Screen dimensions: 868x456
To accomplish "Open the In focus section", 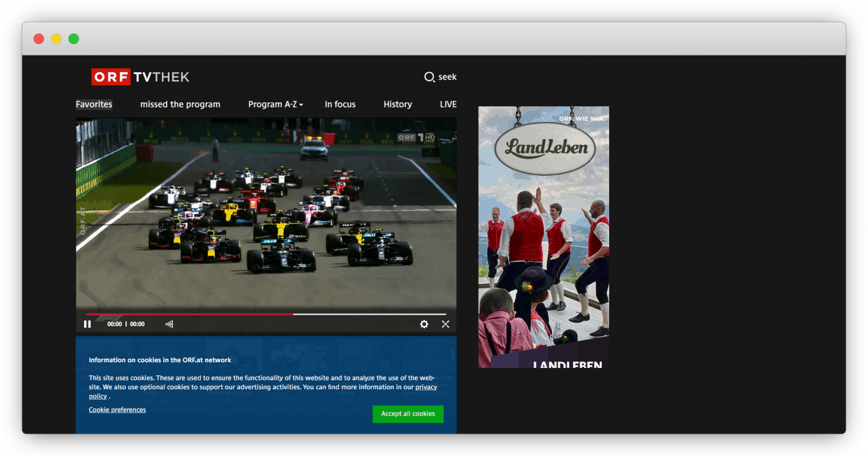I will [x=340, y=105].
